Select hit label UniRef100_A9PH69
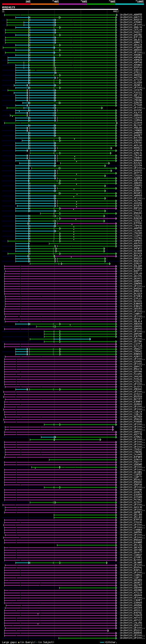This screenshot has height=644, width=146. click(x=131, y=58)
